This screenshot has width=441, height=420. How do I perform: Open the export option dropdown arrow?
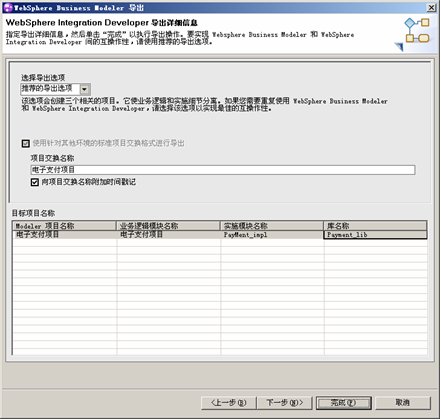click(85, 89)
